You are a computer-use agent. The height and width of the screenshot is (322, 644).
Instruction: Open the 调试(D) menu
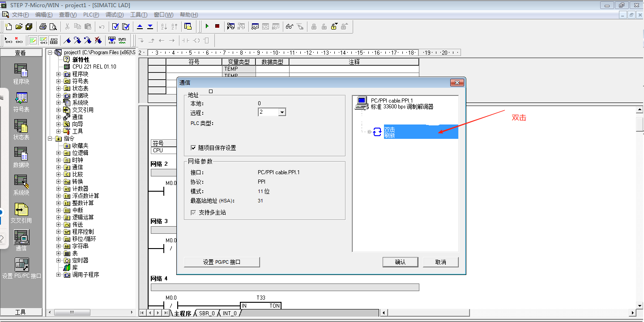click(x=115, y=15)
